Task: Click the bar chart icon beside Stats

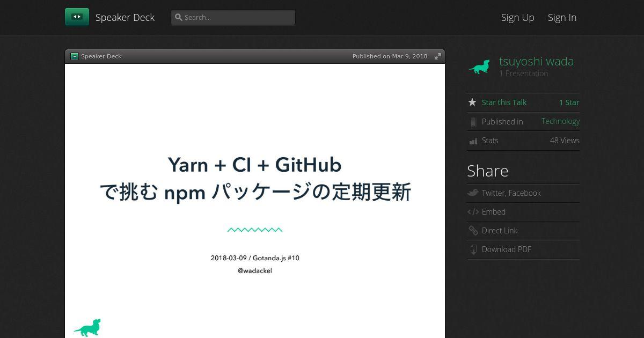Action: [473, 141]
